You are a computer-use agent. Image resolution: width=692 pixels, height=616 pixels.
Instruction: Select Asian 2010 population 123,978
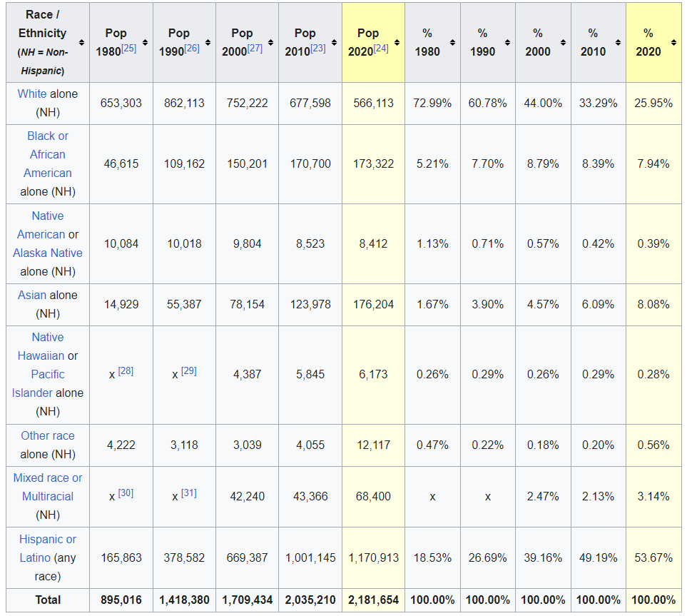tap(310, 305)
